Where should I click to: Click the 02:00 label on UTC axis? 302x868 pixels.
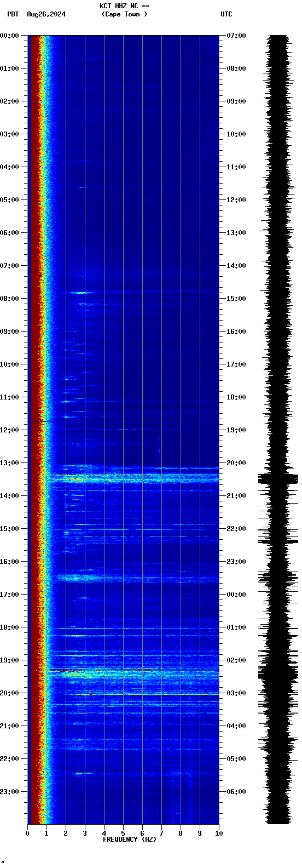pos(236,660)
